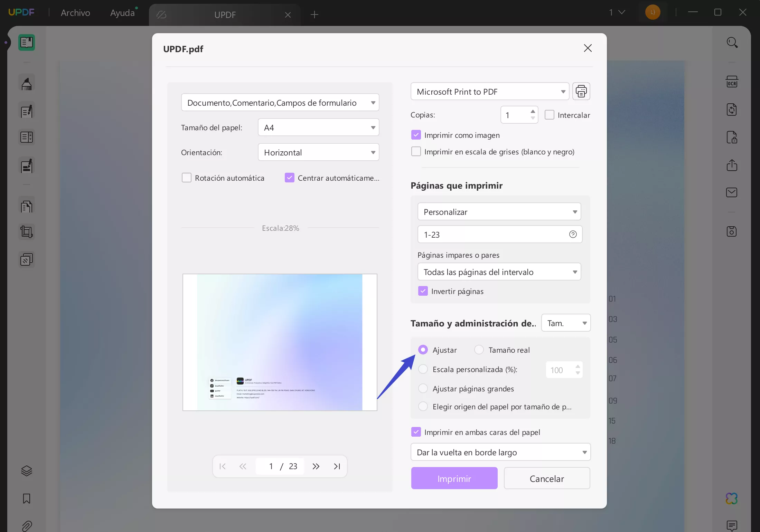Open the Attachments paperclip icon
The height and width of the screenshot is (532, 760).
tap(27, 526)
